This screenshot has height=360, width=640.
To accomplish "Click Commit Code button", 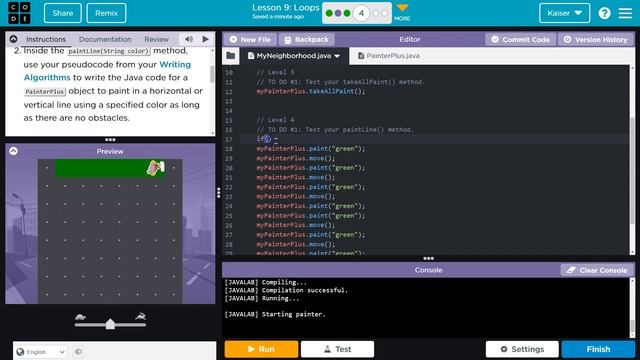I will point(520,40).
